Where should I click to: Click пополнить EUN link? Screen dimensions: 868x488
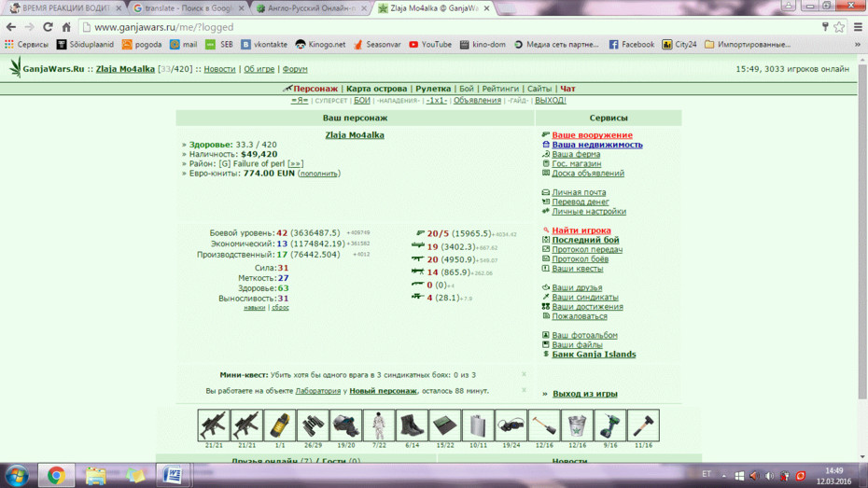pos(318,174)
